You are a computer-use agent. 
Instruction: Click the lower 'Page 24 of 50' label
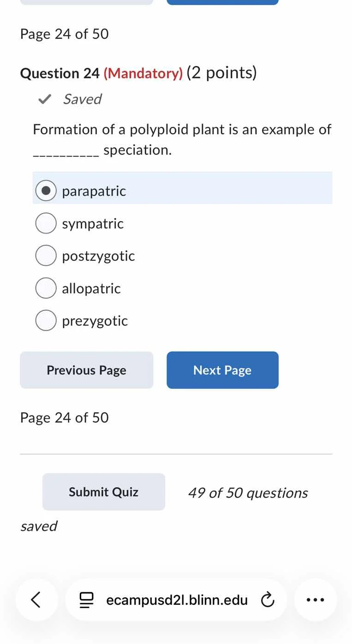(x=64, y=417)
